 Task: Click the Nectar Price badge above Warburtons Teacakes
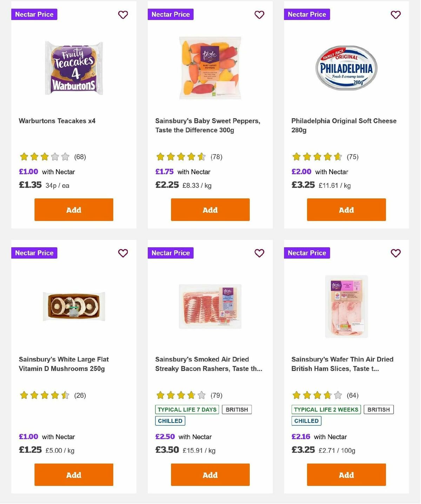(34, 14)
